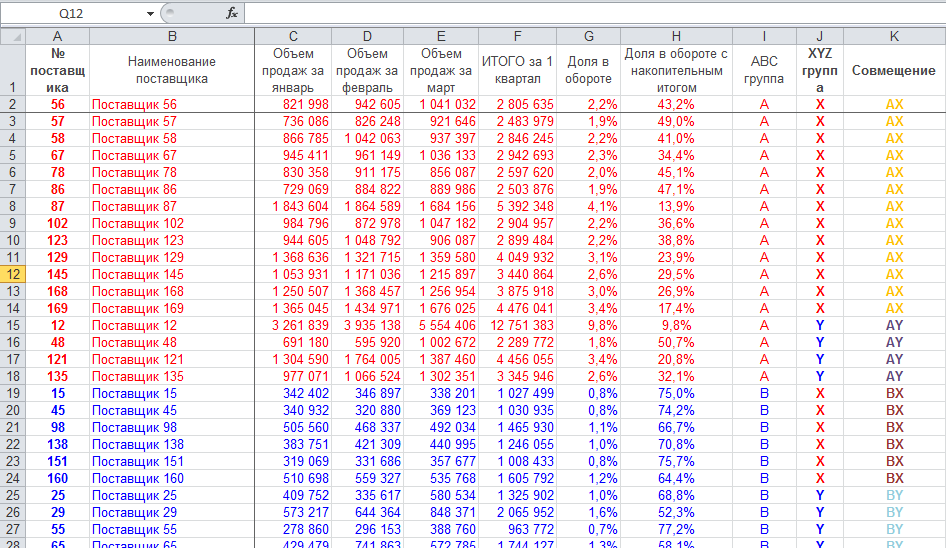Click March value 1 676 025
Image resolution: width=946 pixels, height=548 pixels.
(x=441, y=308)
